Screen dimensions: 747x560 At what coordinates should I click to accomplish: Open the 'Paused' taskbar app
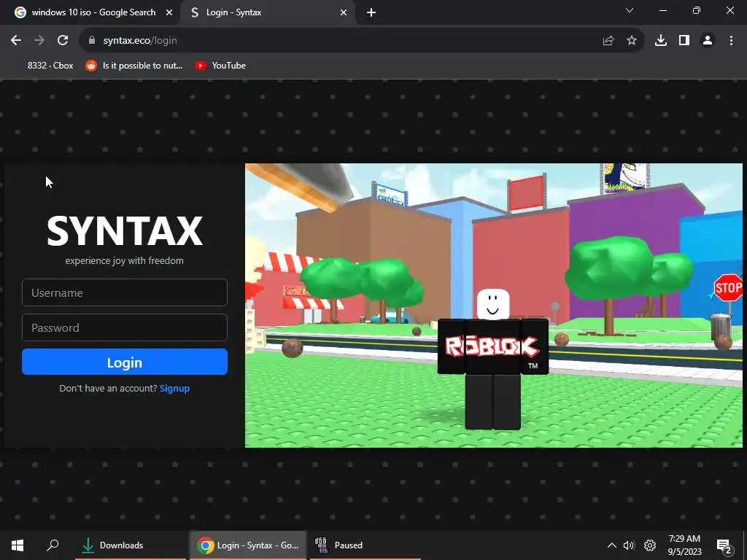point(365,545)
